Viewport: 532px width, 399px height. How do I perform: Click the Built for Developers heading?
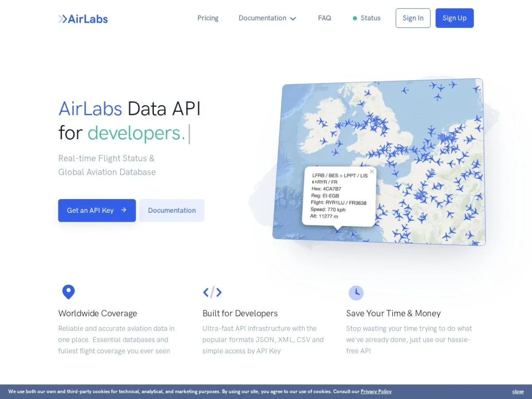(240, 313)
